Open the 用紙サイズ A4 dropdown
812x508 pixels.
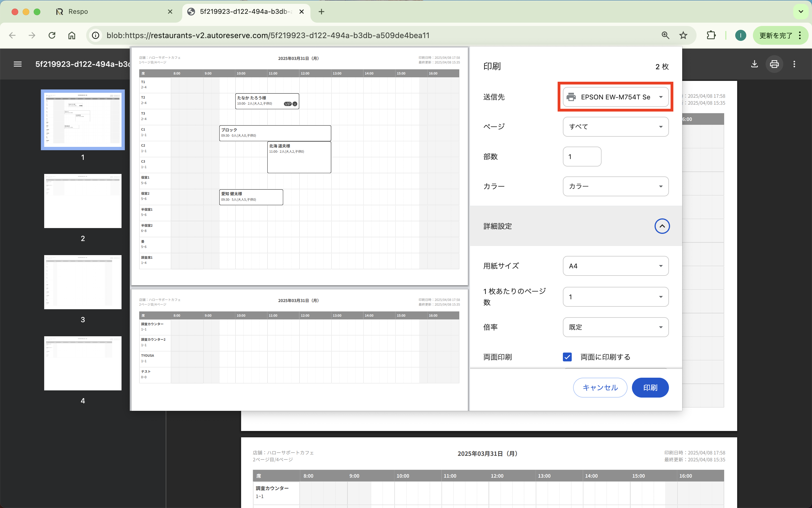click(x=615, y=266)
